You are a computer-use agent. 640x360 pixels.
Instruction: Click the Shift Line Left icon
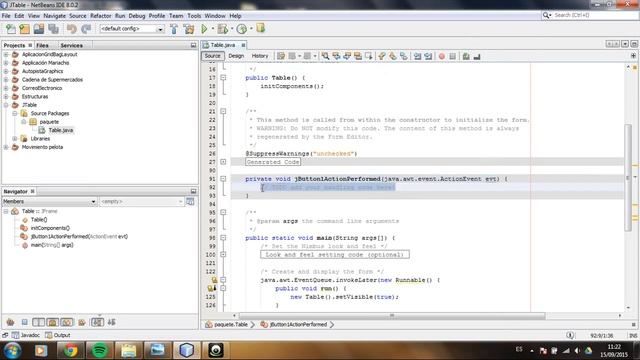(x=417, y=56)
